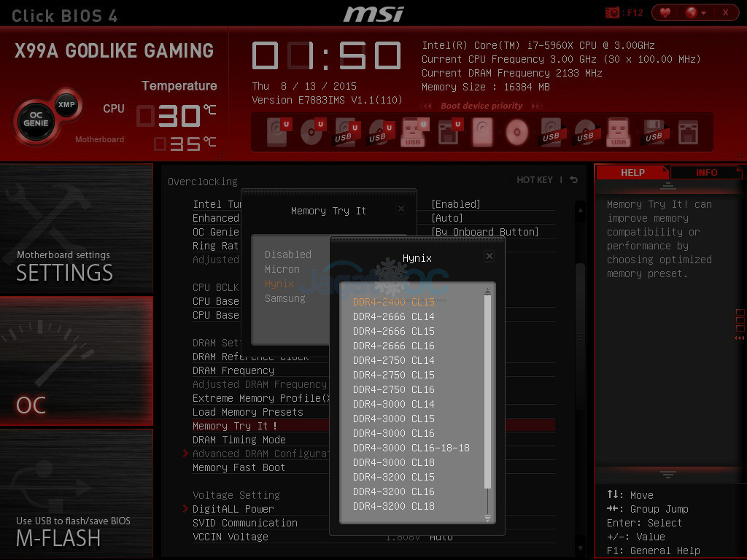Expand the DigitALL Power submenu

[x=233, y=509]
